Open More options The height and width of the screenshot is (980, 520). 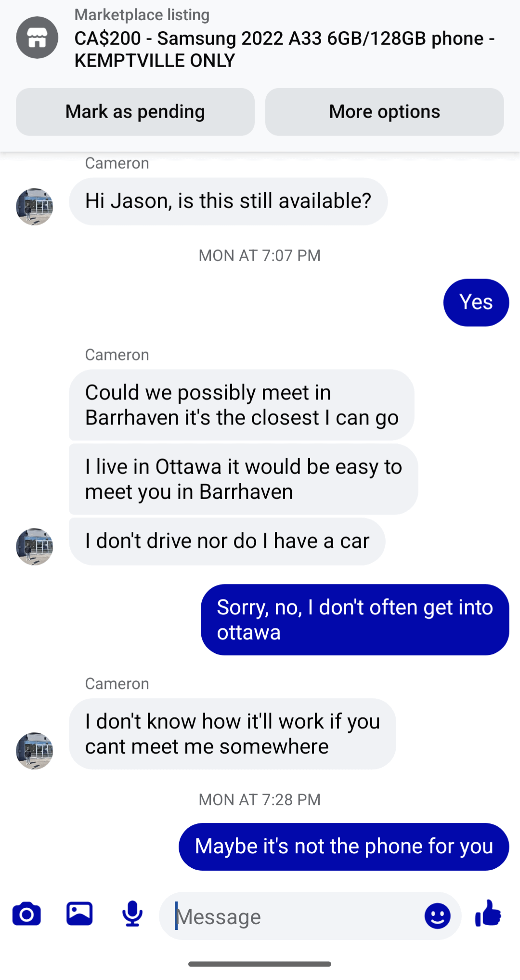pyautogui.click(x=385, y=112)
